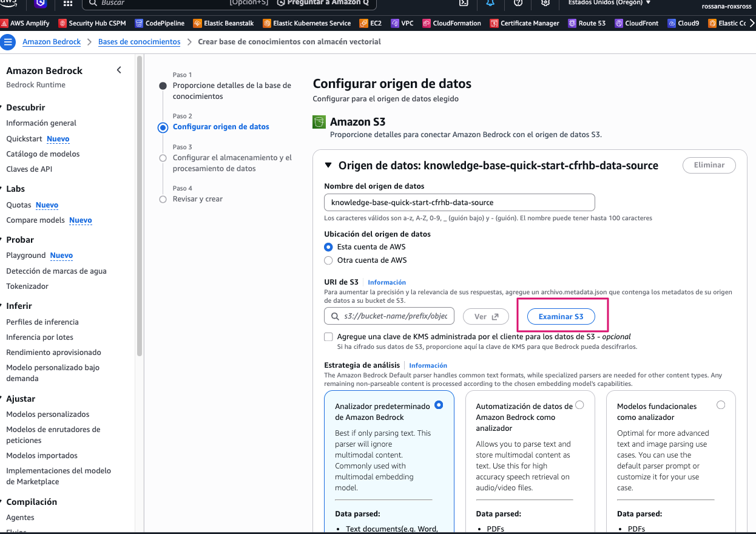The image size is (756, 534).
Task: Open Información link next to Estrategia de análisis
Action: point(428,365)
